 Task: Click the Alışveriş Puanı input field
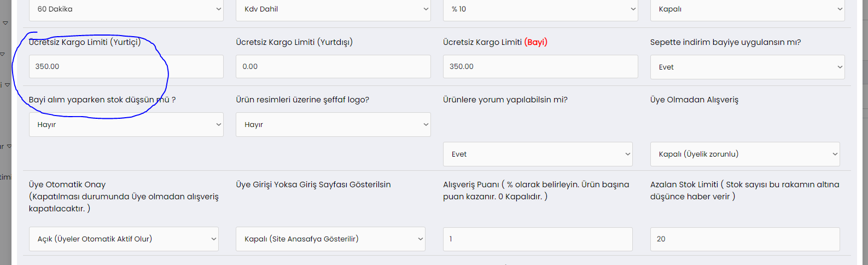tap(537, 239)
